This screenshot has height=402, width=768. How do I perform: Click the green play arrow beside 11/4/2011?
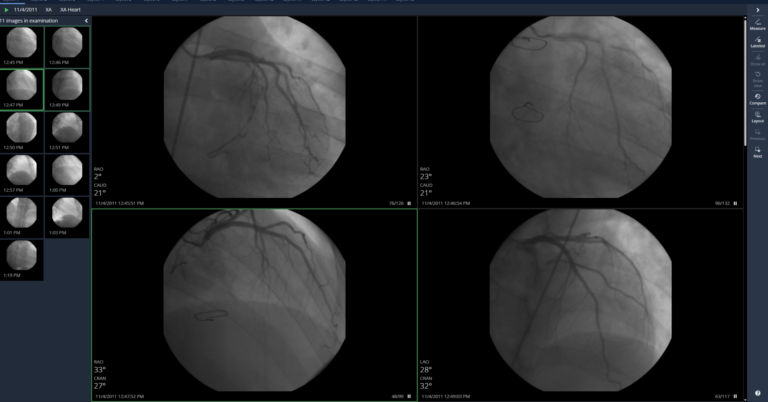(7, 8)
